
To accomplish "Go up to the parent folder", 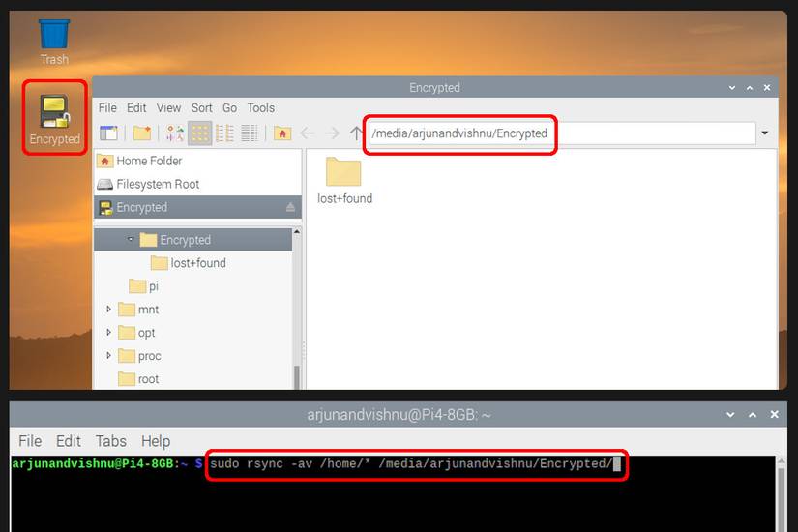I will pos(356,133).
